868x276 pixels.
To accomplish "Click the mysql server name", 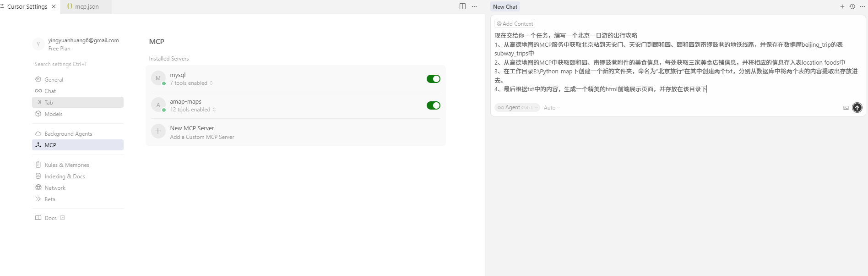I will click(178, 75).
